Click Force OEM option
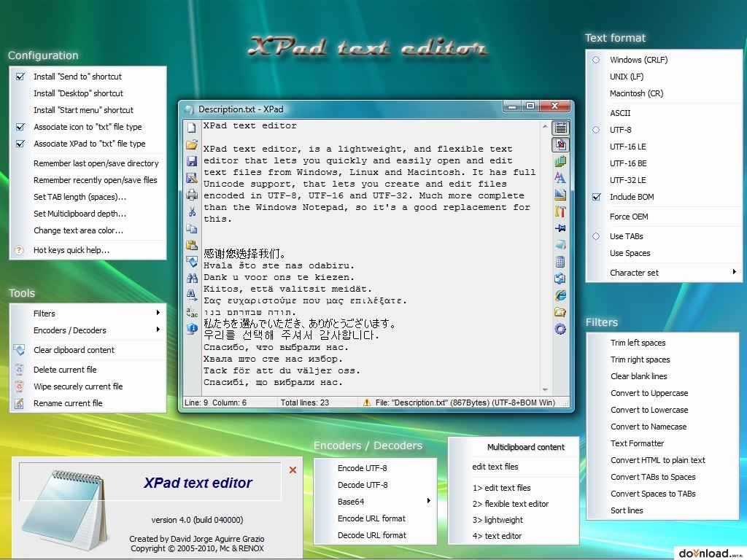This screenshot has width=747, height=560. point(664,217)
